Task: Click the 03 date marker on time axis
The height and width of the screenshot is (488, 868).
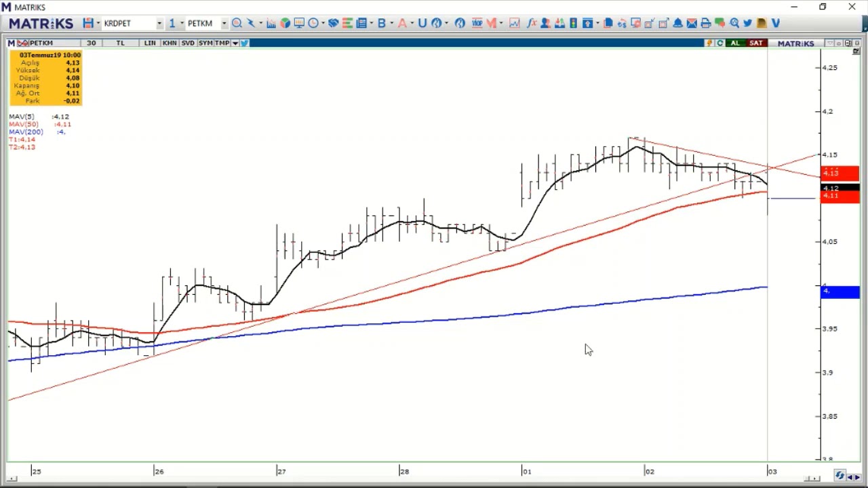Action: click(772, 471)
